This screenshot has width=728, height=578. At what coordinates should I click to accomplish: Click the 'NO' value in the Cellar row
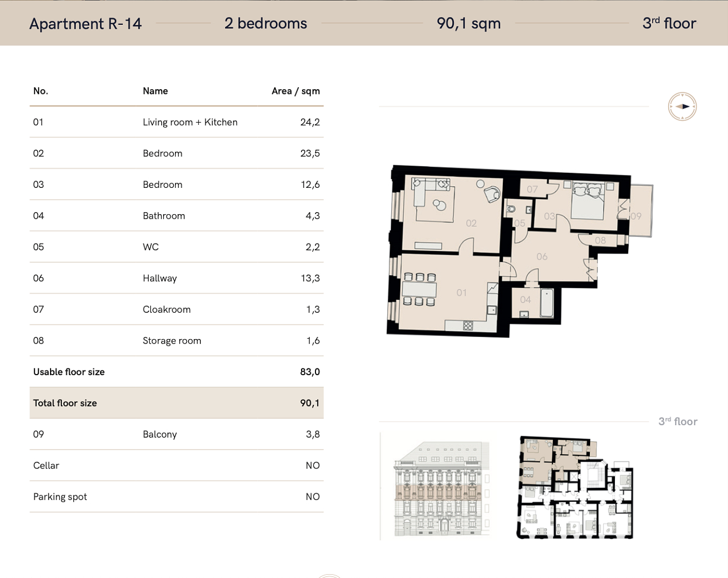pos(312,465)
